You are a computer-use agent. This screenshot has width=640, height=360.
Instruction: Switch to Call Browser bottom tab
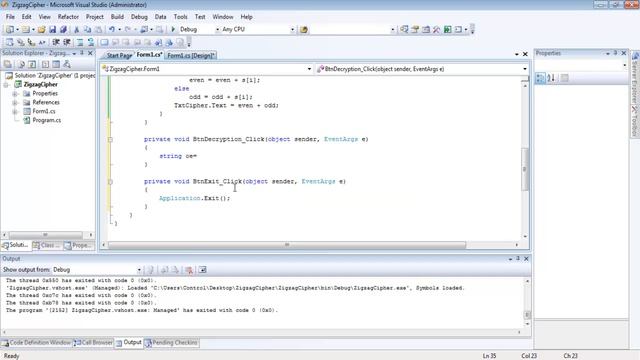click(93, 343)
